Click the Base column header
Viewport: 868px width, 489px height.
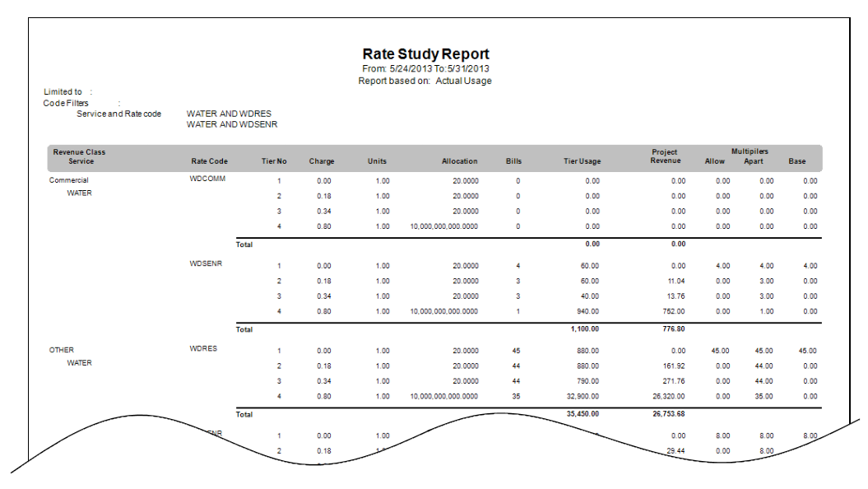click(797, 161)
